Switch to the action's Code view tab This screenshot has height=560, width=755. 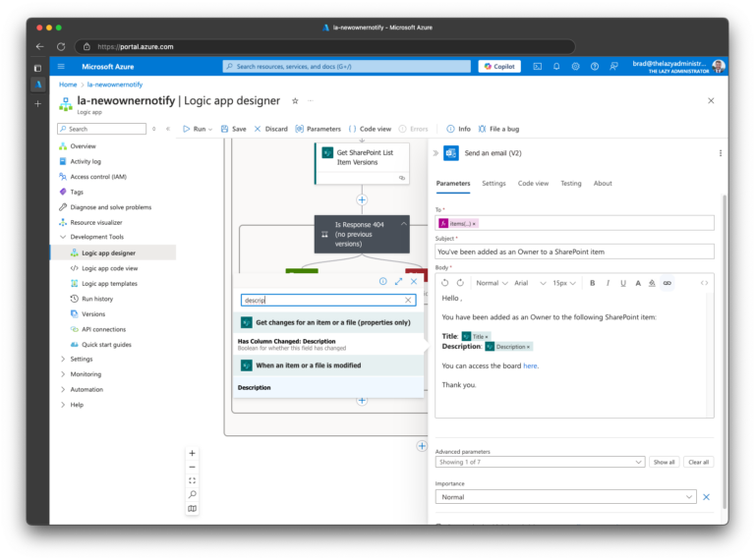[x=533, y=184]
